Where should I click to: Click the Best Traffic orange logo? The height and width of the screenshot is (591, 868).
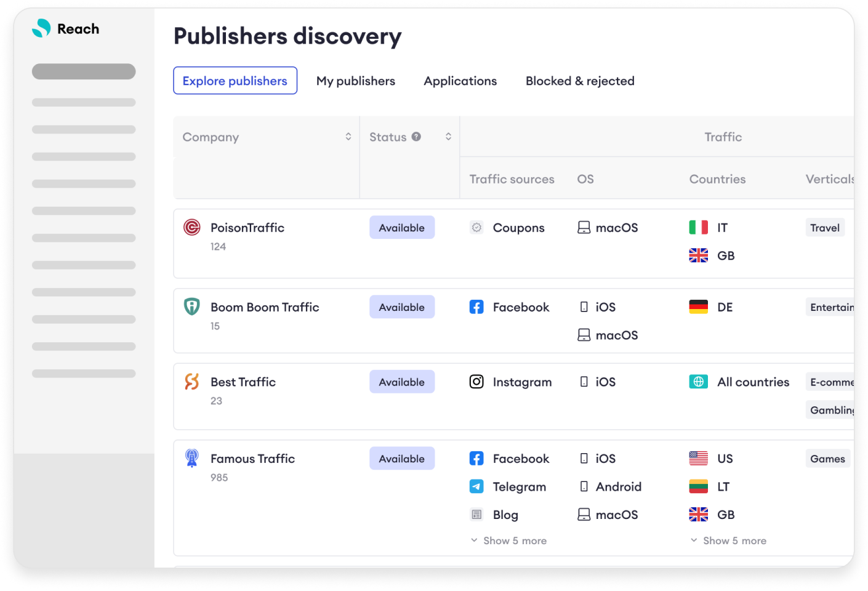[x=192, y=382]
